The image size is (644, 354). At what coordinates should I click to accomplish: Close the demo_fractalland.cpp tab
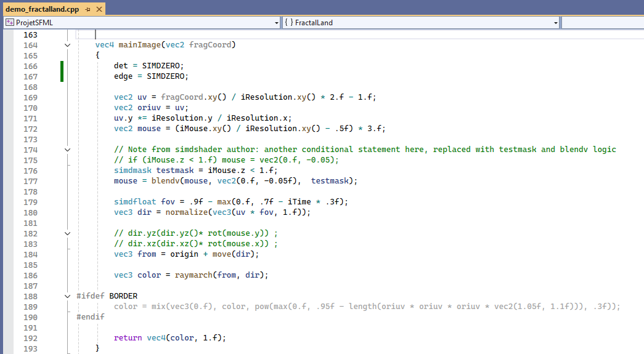tap(99, 9)
